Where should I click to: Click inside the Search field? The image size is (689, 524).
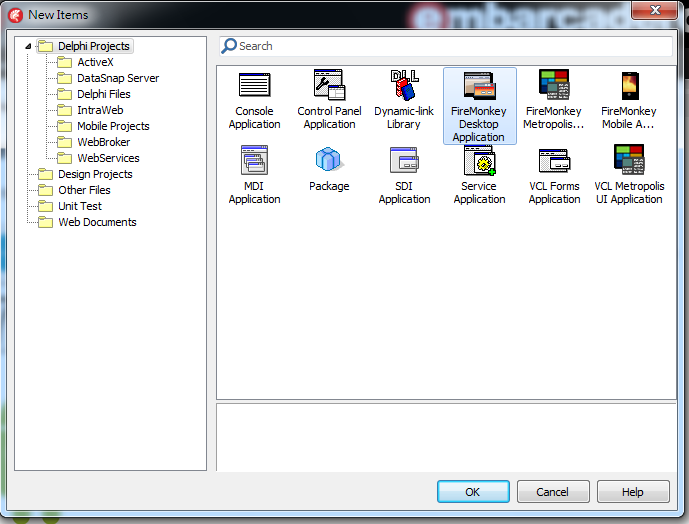[446, 46]
